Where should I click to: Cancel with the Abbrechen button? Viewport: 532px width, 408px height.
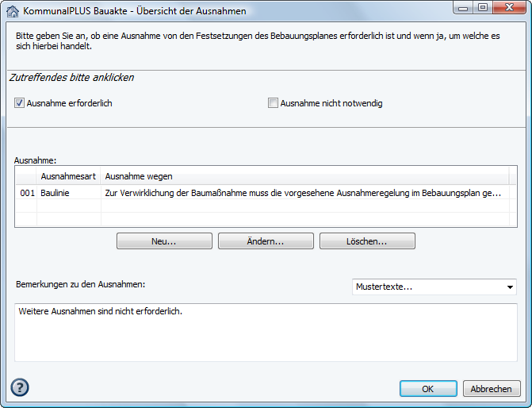[x=492, y=389]
